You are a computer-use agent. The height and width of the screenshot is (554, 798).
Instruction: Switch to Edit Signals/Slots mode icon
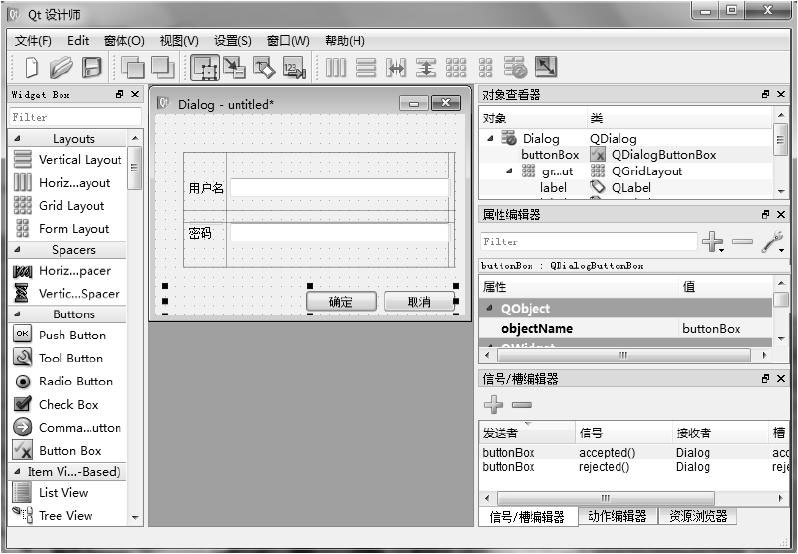pyautogui.click(x=234, y=68)
